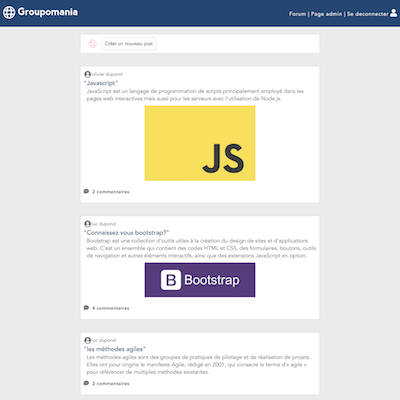Click the Groupomania brand name text
The image size is (400, 400).
(x=48, y=12)
